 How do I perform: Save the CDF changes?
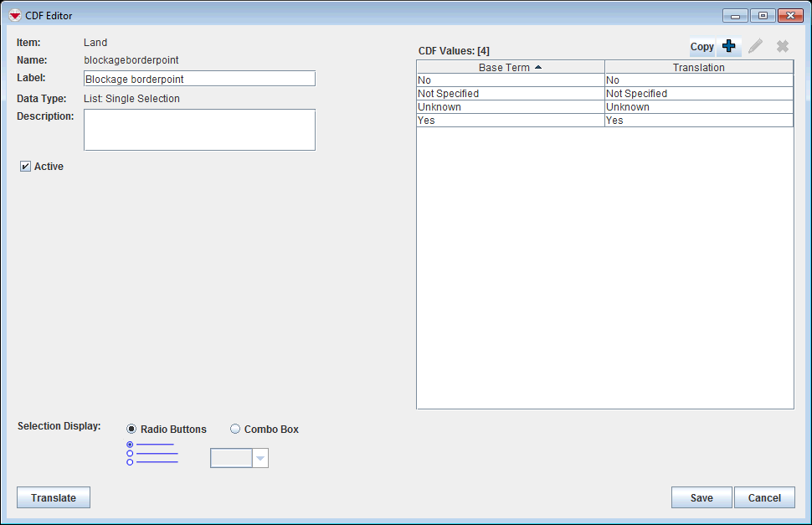coord(701,498)
